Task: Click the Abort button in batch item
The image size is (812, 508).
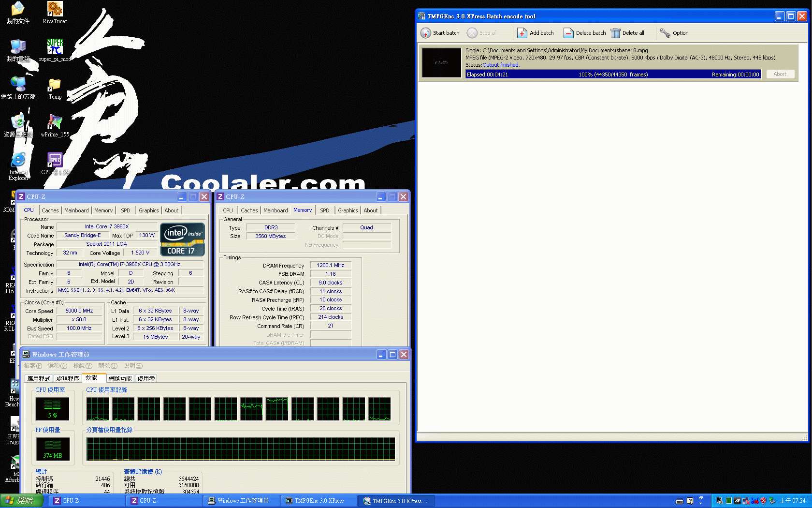Action: coord(780,74)
